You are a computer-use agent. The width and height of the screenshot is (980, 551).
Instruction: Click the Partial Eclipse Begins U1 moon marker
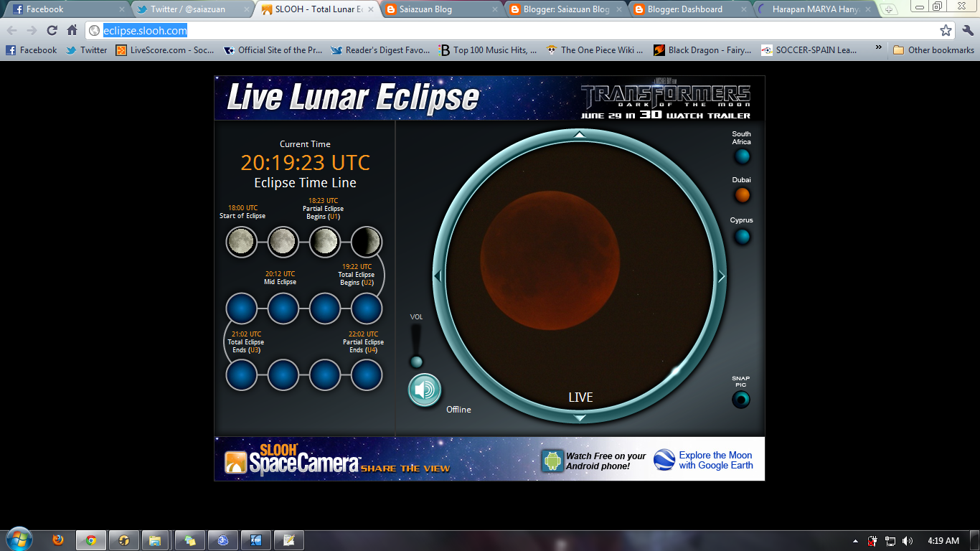click(x=325, y=242)
